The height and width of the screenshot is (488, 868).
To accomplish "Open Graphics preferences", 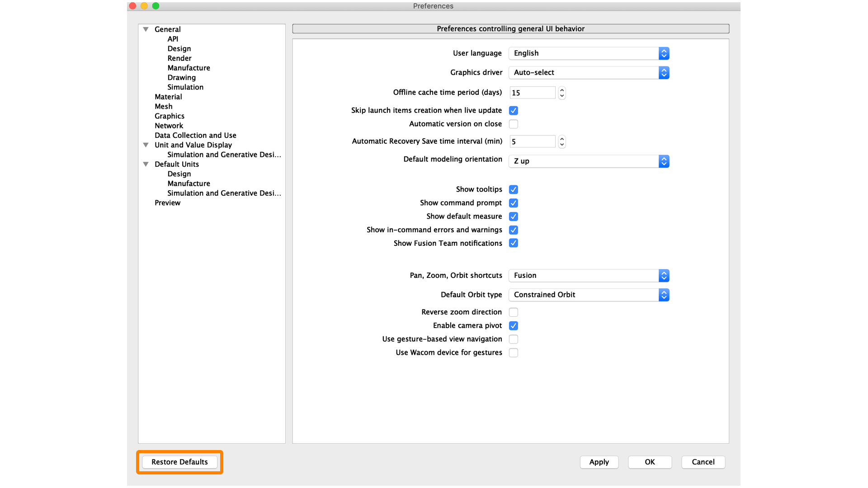I will [170, 116].
